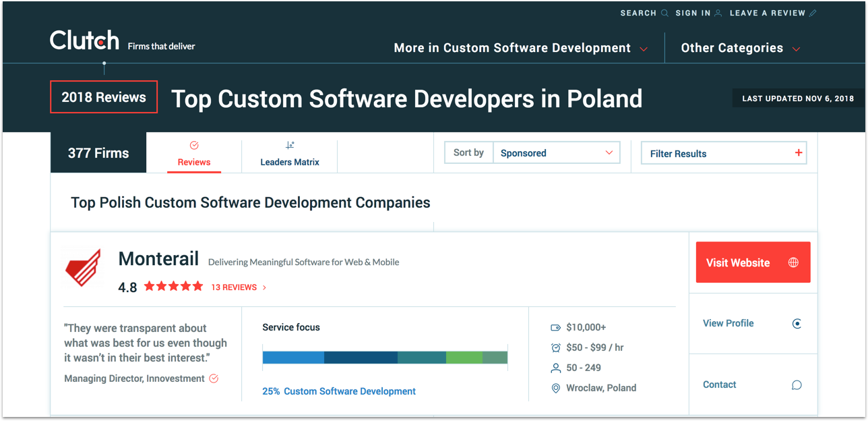Click the verified check icon beside Innovestment
This screenshot has height=421, width=868.
[214, 378]
